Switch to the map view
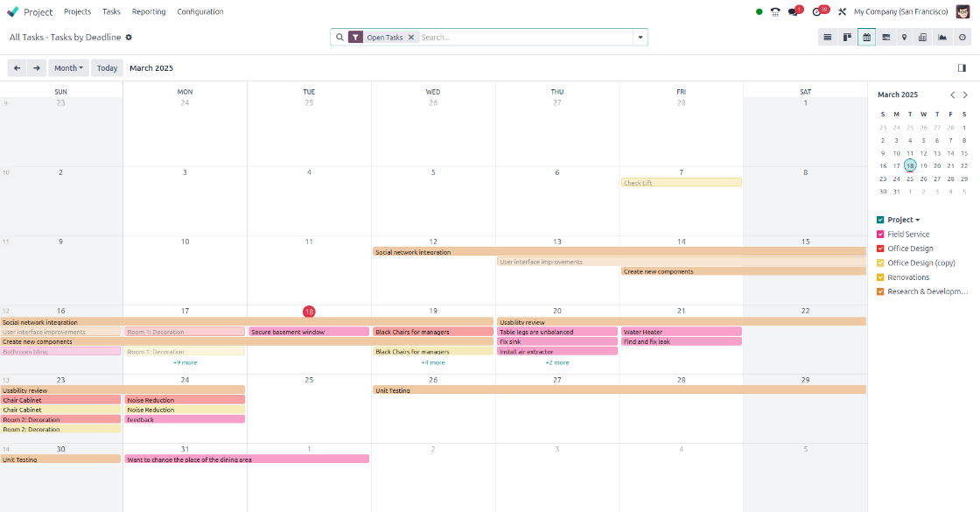Image resolution: width=980 pixels, height=512 pixels. point(904,37)
